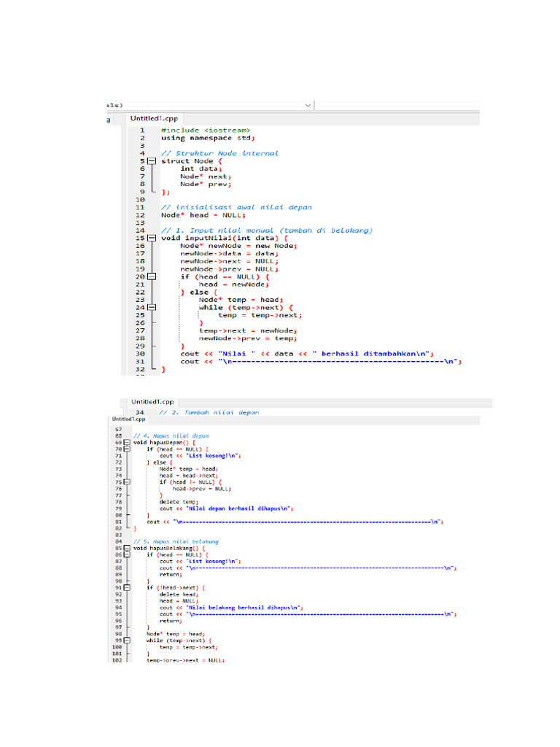
Task: Select the topmost Untitled1.cpp tab
Action: click(x=154, y=118)
